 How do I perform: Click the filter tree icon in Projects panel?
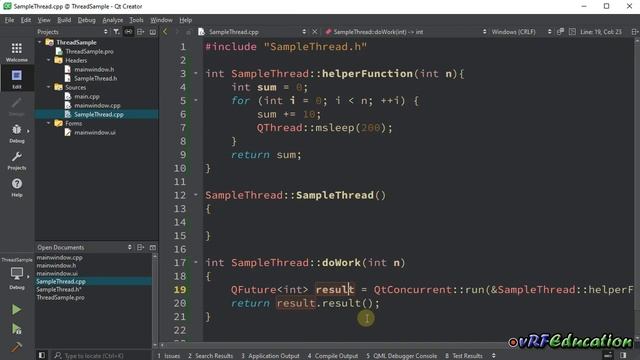116,31
